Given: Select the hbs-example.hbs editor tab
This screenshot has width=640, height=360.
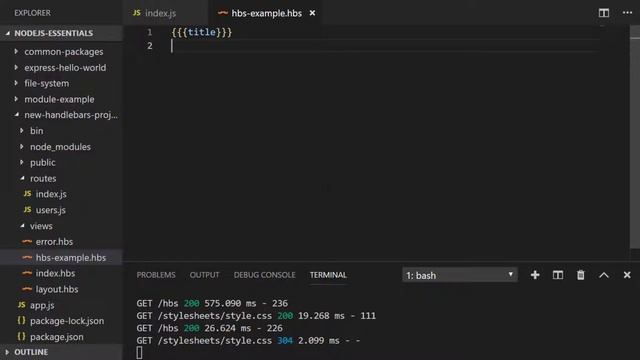Looking at the screenshot, I should click(x=267, y=13).
